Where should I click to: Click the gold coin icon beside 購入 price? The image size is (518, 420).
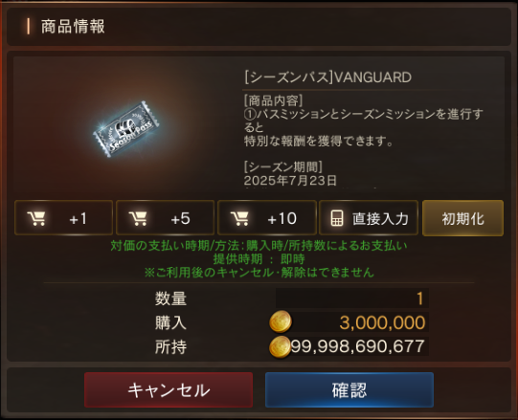281,321
